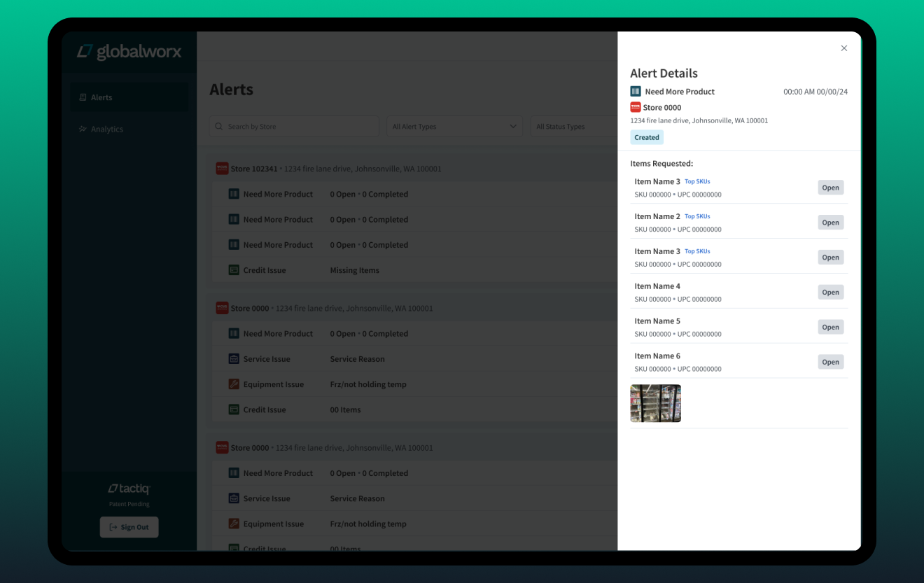The image size is (924, 583).
Task: Click the 00:00 AM 00/00/24 timestamp
Action: point(815,92)
